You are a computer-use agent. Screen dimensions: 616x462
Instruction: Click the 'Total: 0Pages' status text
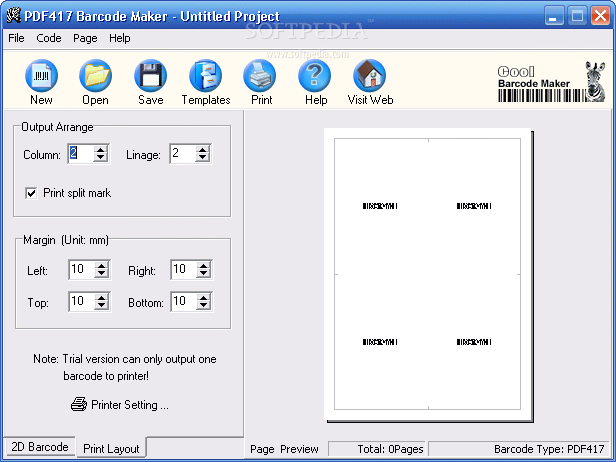tap(390, 449)
